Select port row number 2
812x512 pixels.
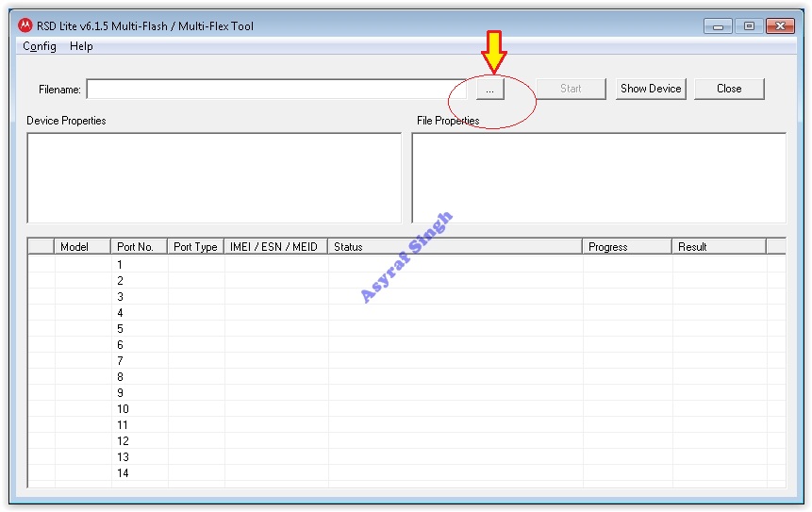click(x=406, y=281)
